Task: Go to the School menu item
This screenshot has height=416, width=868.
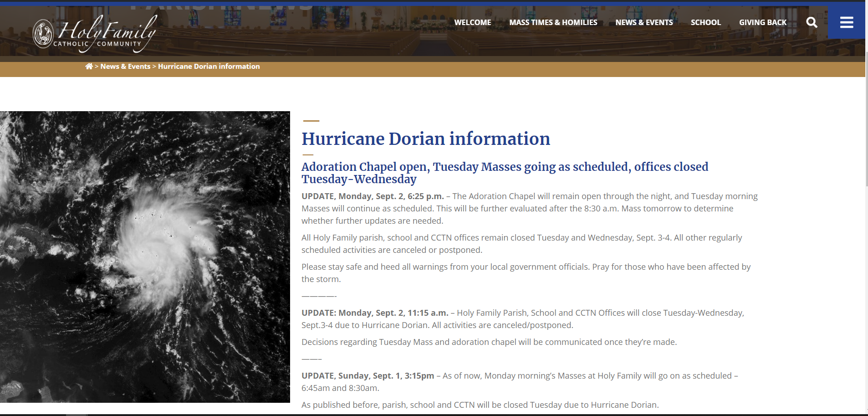Action: tap(705, 22)
